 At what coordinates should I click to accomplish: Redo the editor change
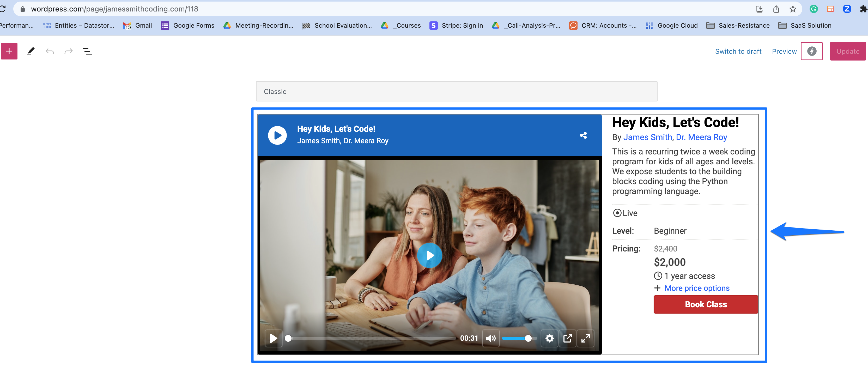click(68, 51)
